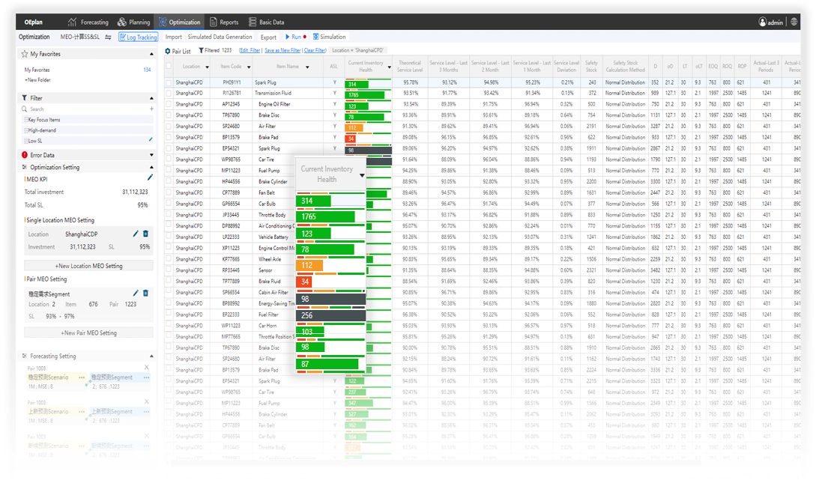Open the options of 稳定预测Scenario
Screen dimensions: 822x504
(x=82, y=377)
